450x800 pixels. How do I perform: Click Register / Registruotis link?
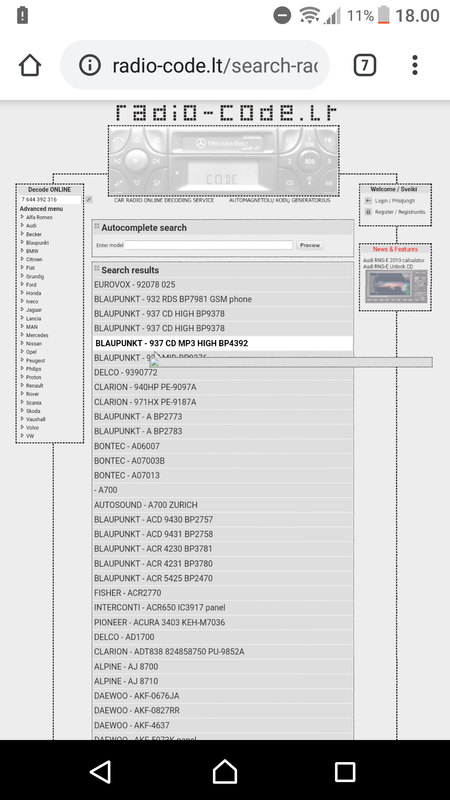400,212
